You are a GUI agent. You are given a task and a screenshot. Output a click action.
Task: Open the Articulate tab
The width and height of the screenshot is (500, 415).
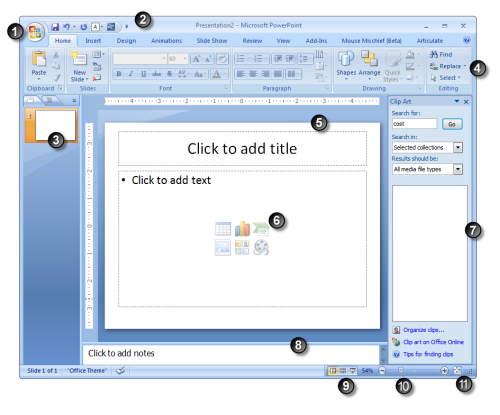430,41
